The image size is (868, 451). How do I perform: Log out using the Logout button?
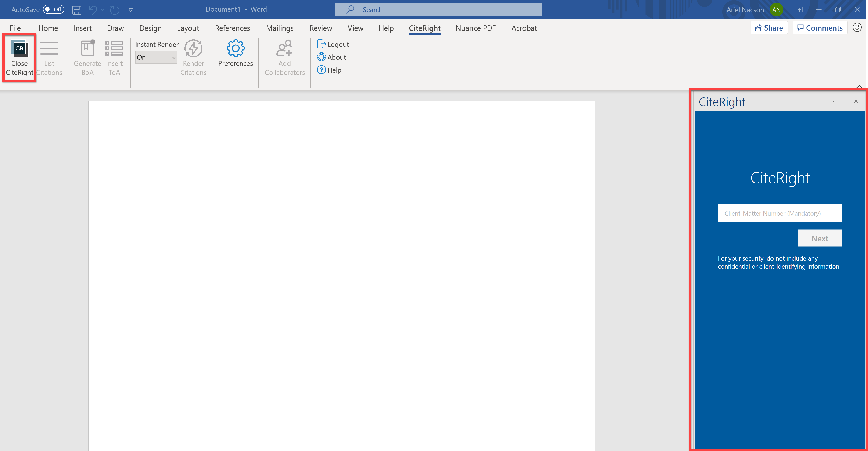coord(333,44)
